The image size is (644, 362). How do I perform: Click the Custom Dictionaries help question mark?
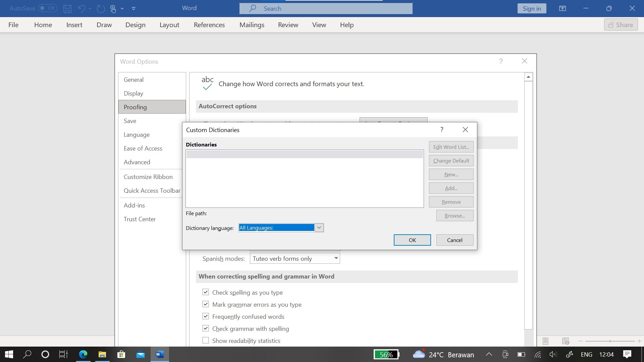pyautogui.click(x=442, y=130)
